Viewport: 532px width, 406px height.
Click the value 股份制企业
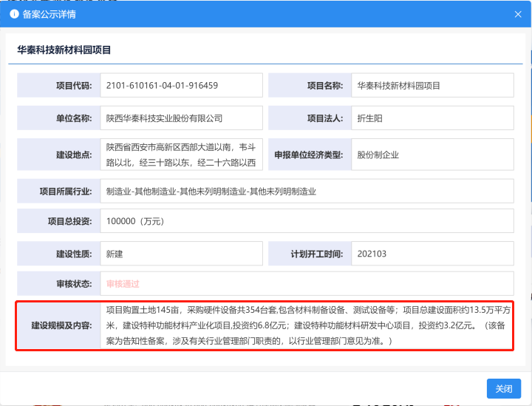378,155
